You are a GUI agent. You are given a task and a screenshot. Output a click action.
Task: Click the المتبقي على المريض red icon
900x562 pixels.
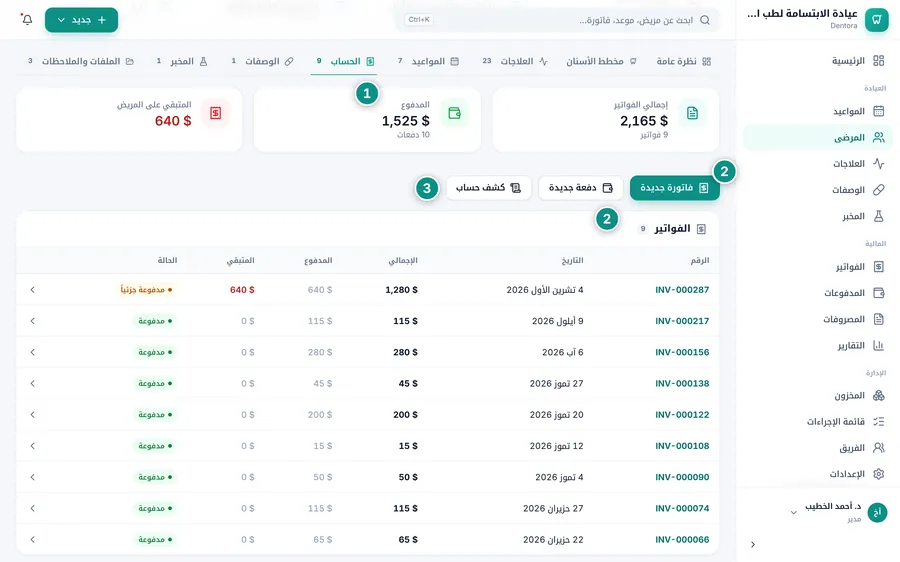[x=216, y=113]
